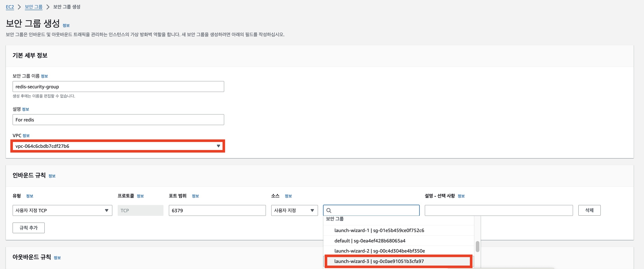Click the arrow icon on 사용자 지정 TCP dropdown
Image resolution: width=644 pixels, height=269 pixels.
click(106, 210)
